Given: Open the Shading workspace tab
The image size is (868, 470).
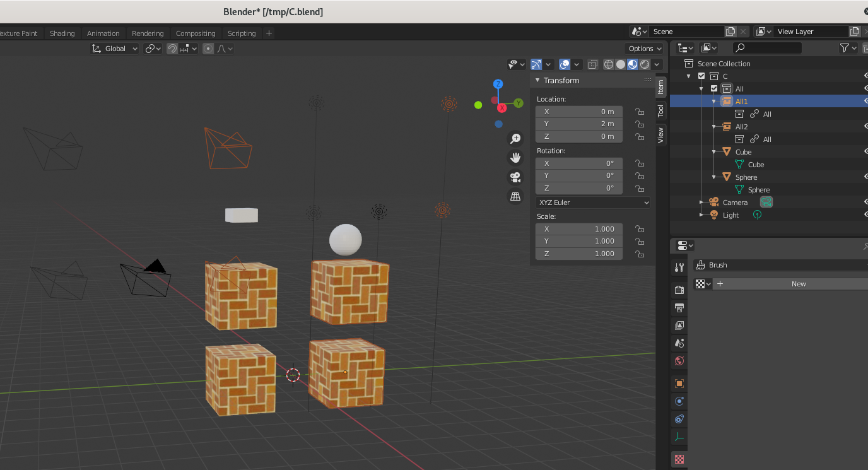Looking at the screenshot, I should pos(62,33).
